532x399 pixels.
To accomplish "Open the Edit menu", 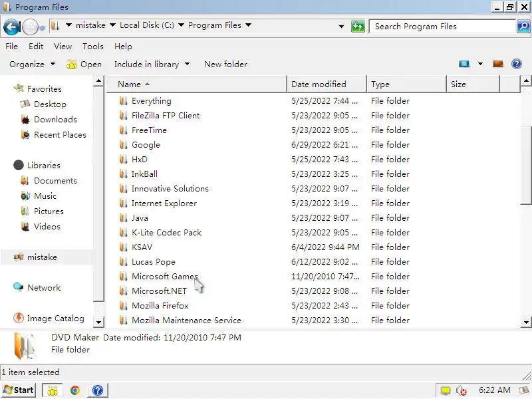I will 36,46.
